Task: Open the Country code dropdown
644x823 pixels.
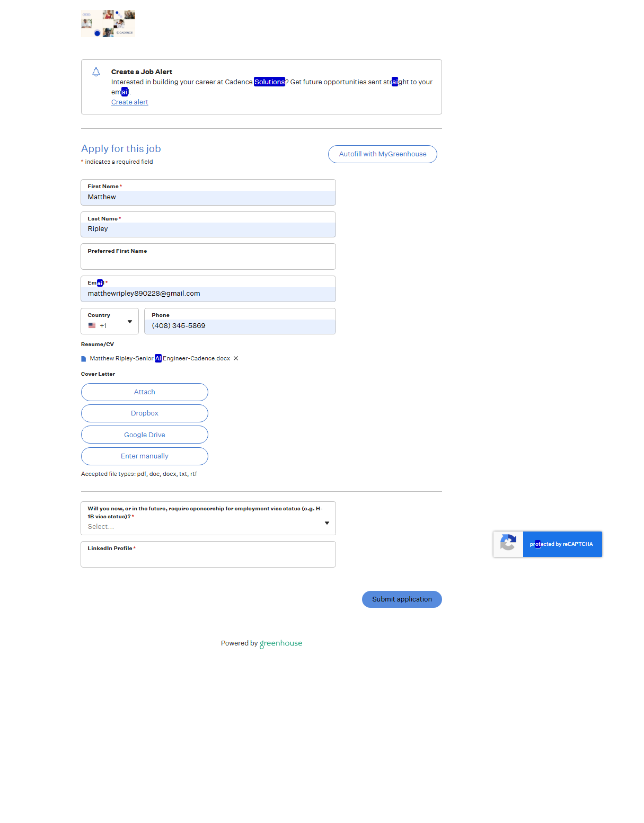Action: tap(129, 322)
